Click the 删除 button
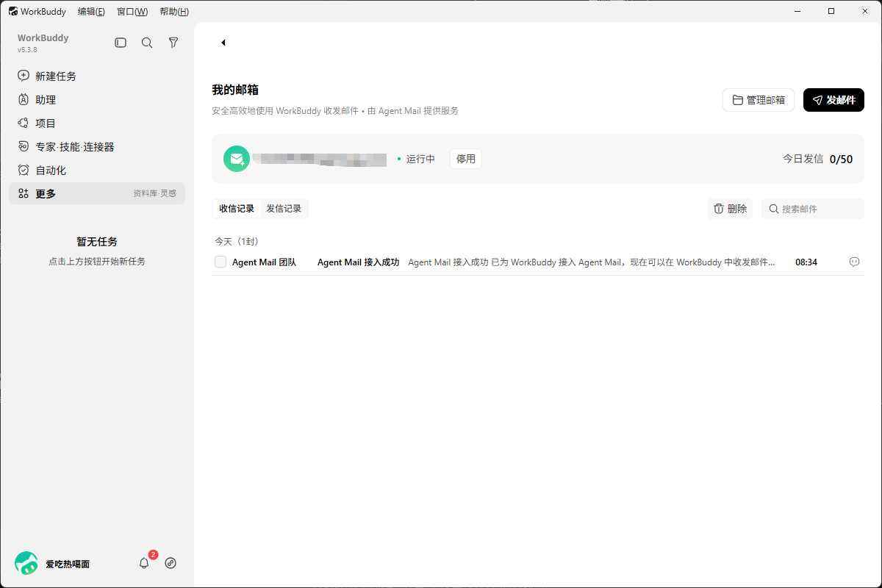This screenshot has height=588, width=882. click(730, 209)
